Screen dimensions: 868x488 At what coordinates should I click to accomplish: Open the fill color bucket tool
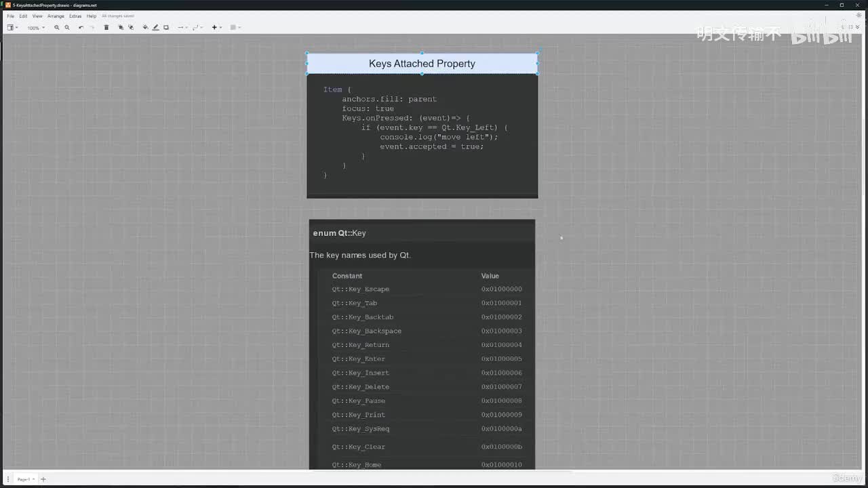(145, 28)
